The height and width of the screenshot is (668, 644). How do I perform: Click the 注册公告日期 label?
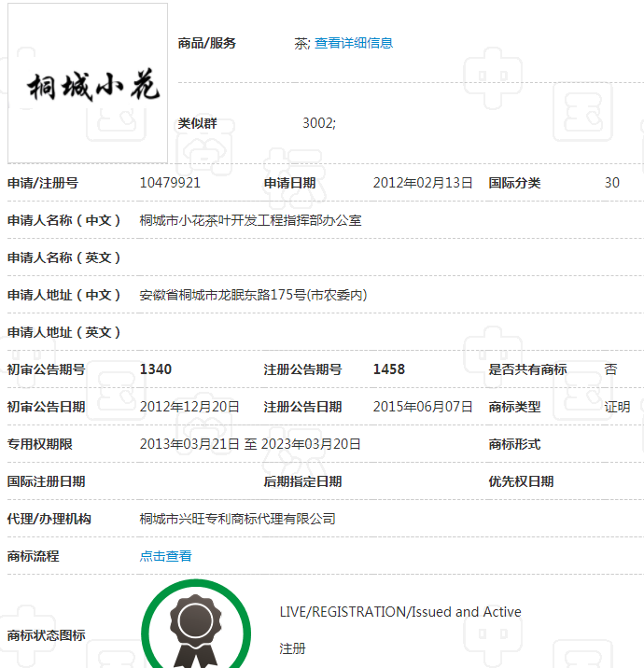(302, 407)
